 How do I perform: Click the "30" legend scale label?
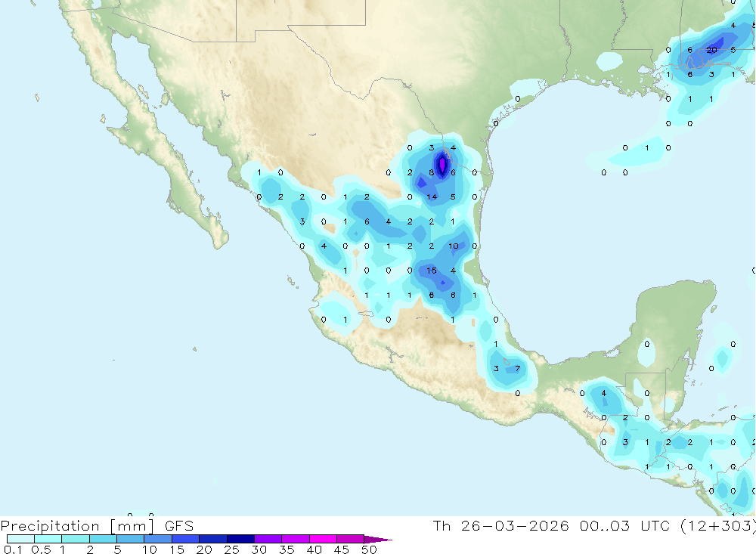[259, 549]
